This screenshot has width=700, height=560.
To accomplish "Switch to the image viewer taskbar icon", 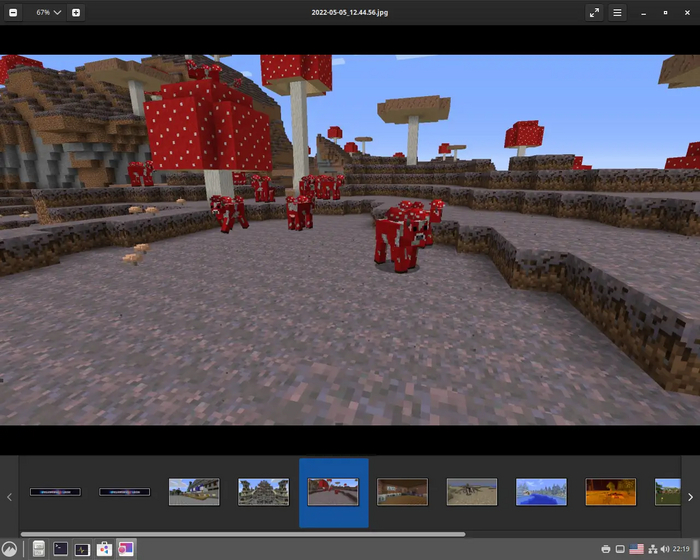I will point(125,549).
